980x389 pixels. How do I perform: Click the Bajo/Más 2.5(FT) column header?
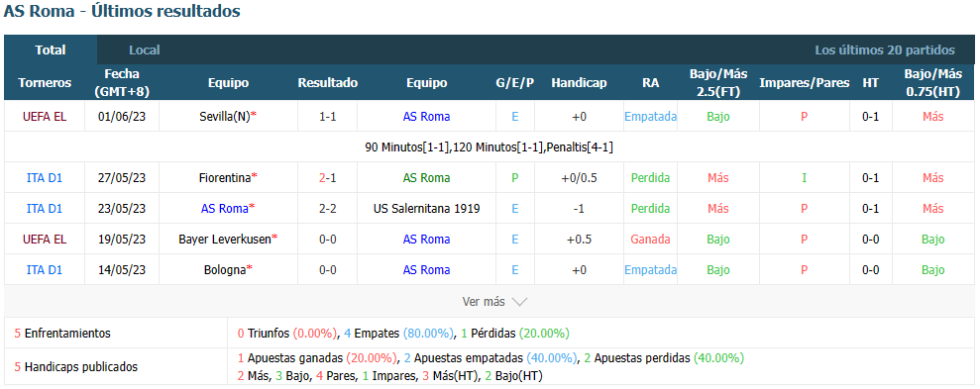tap(718, 82)
